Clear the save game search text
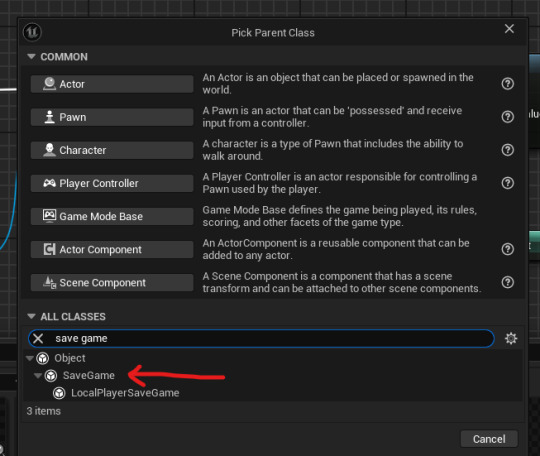 [x=38, y=339]
